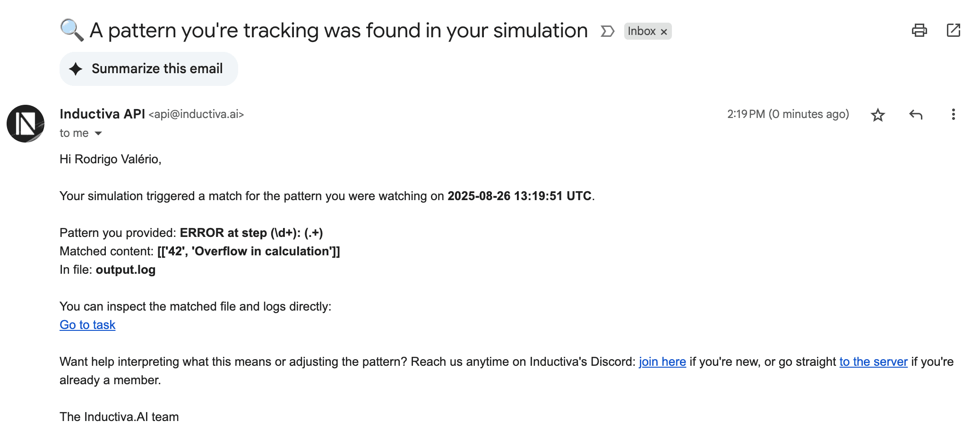The width and height of the screenshot is (980, 438).
Task: Print this email
Action: pos(919,30)
